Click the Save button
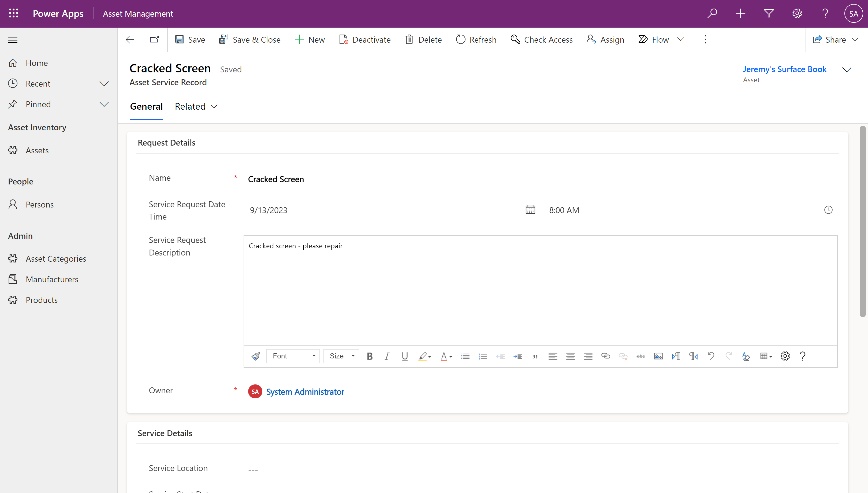This screenshot has height=493, width=868. 190,40
